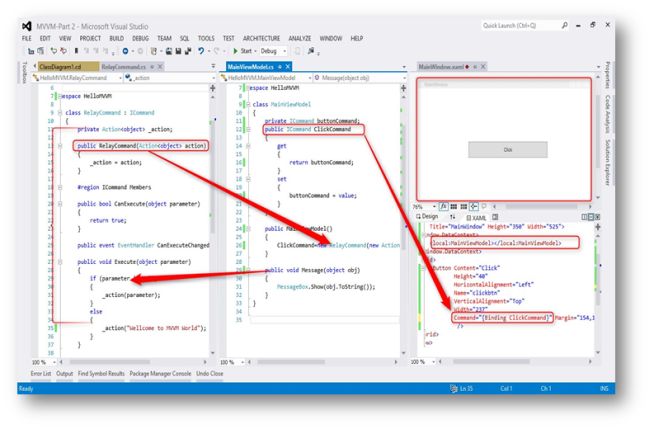Image resolution: width=650 pixels, height=429 pixels.
Task: Swap the Design and XAML panes
Action: click(x=453, y=217)
